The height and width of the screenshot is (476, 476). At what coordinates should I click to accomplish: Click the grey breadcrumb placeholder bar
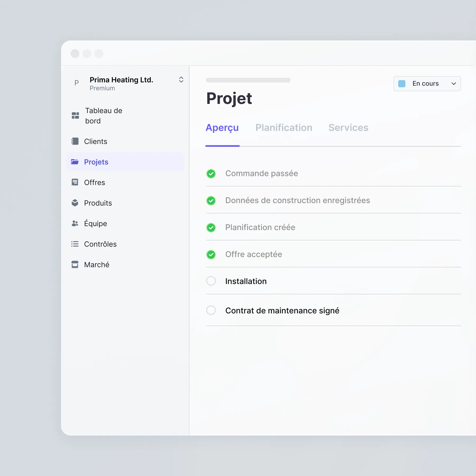click(248, 80)
